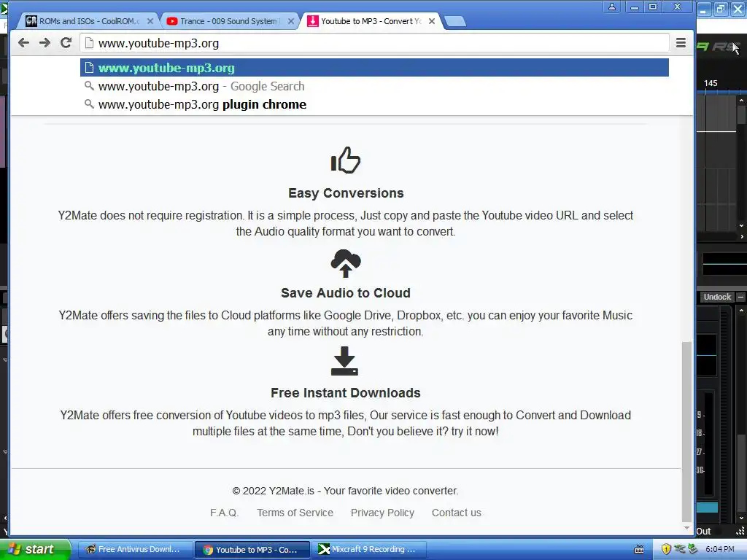
Task: Click the Mixcraft upper panel scroll up arrow
Action: point(741,101)
